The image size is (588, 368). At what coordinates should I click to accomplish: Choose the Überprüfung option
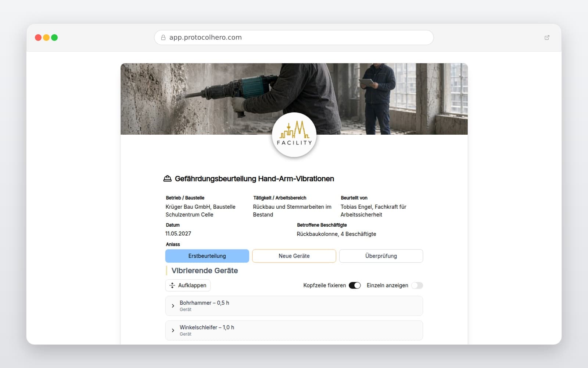[381, 256]
